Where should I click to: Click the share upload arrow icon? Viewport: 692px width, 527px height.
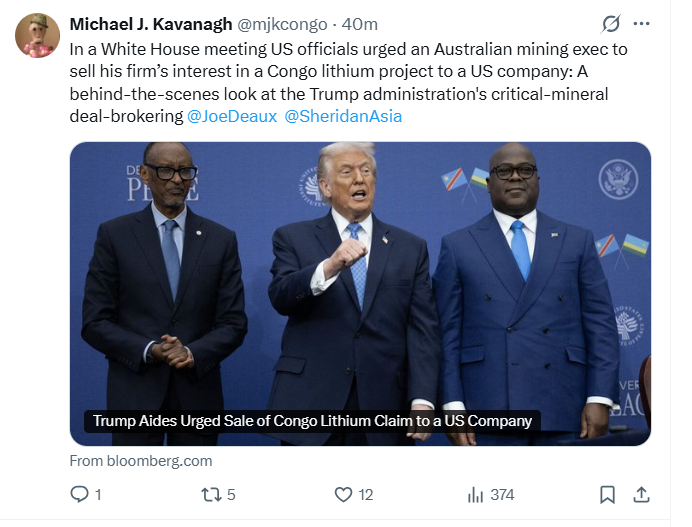tap(642, 494)
